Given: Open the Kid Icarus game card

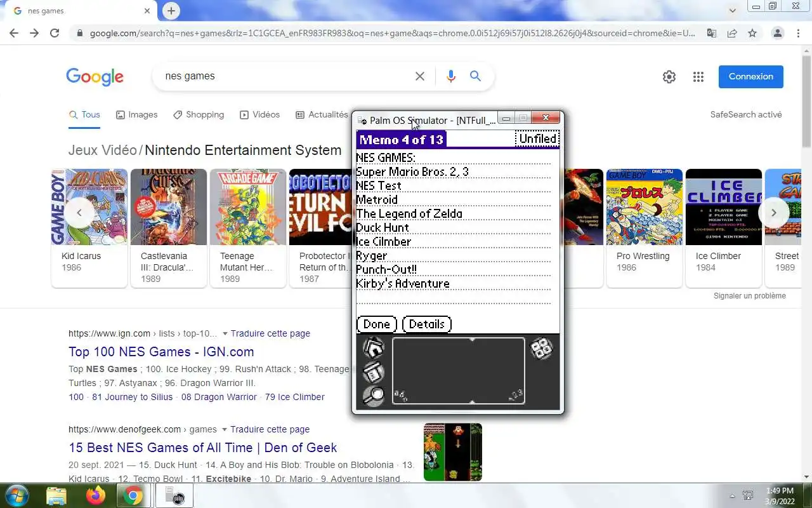Looking at the screenshot, I should [x=89, y=228].
